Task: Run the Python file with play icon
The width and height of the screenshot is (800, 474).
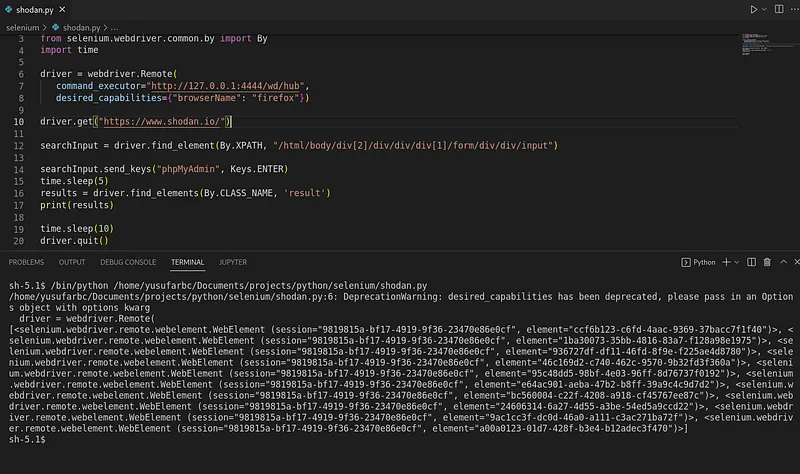Action: 753,9
